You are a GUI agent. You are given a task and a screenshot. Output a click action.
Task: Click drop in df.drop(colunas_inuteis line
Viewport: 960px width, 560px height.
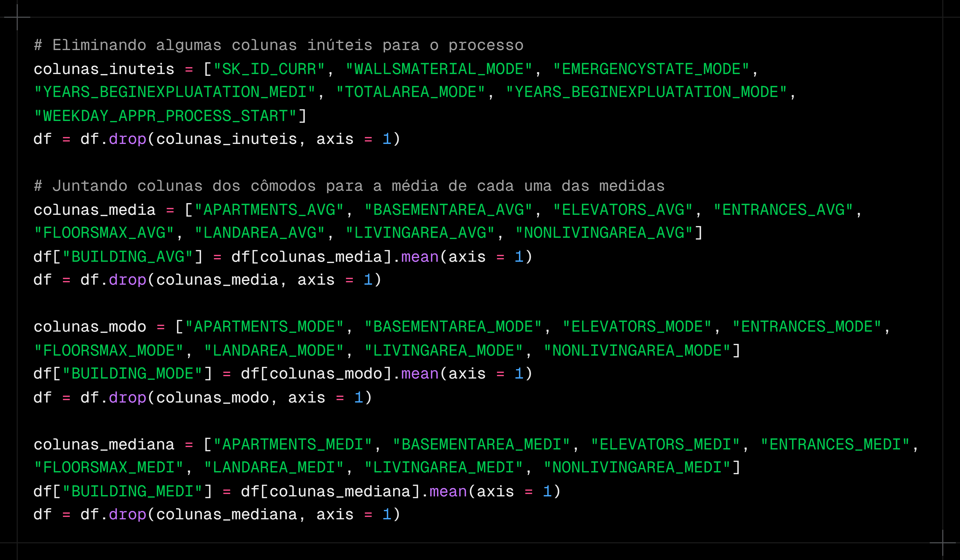coord(128,139)
